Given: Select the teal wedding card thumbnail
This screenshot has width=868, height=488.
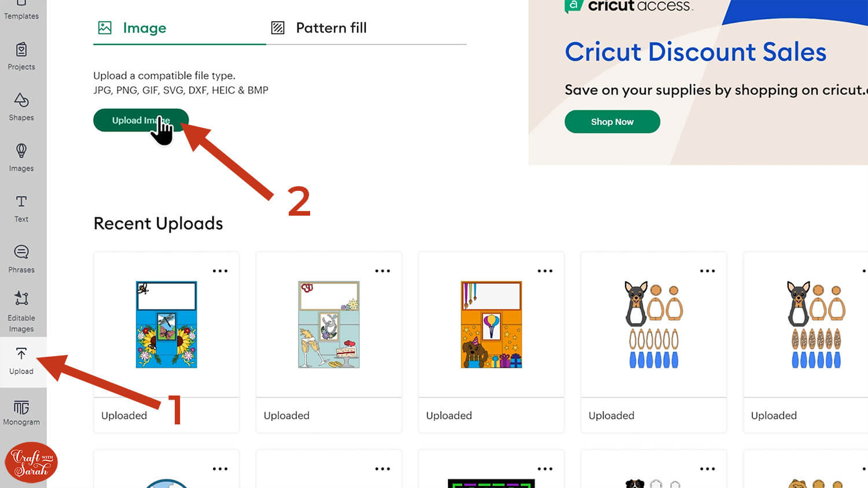Looking at the screenshot, I should pos(329,324).
